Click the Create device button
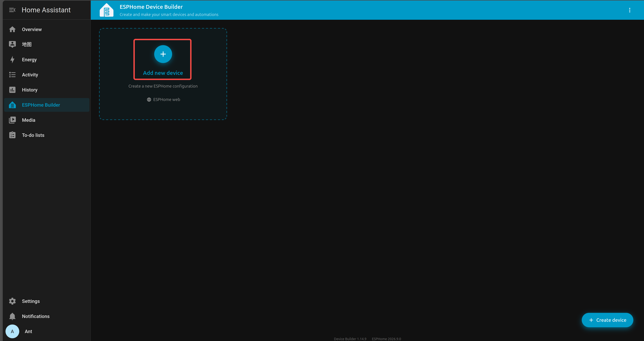 click(x=608, y=320)
